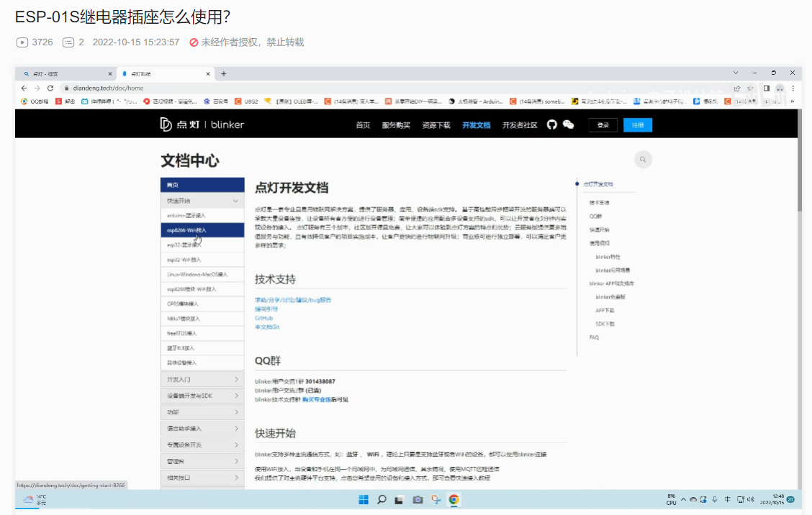Open the 开发者社区 nav item
The width and height of the screenshot is (812, 515).
[x=520, y=125]
